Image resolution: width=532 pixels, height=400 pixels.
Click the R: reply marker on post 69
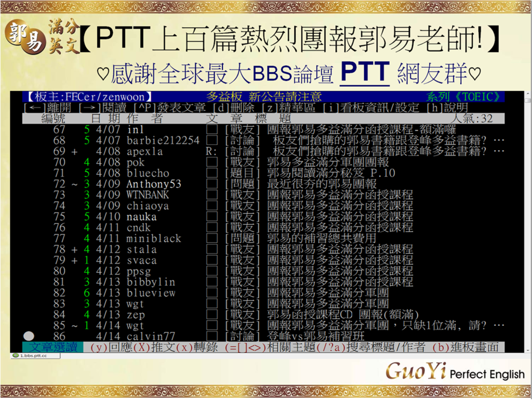(211, 151)
